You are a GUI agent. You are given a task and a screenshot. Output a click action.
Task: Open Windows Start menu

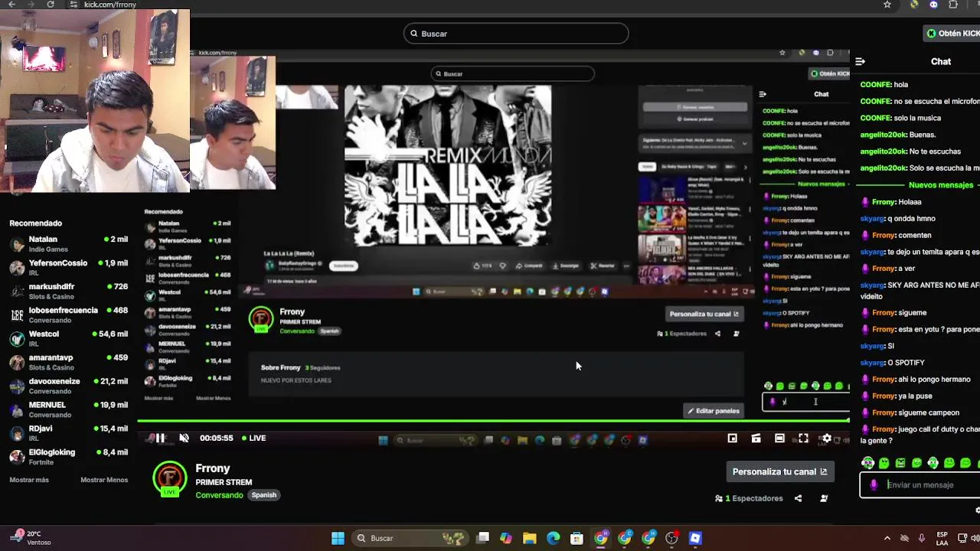[338, 538]
